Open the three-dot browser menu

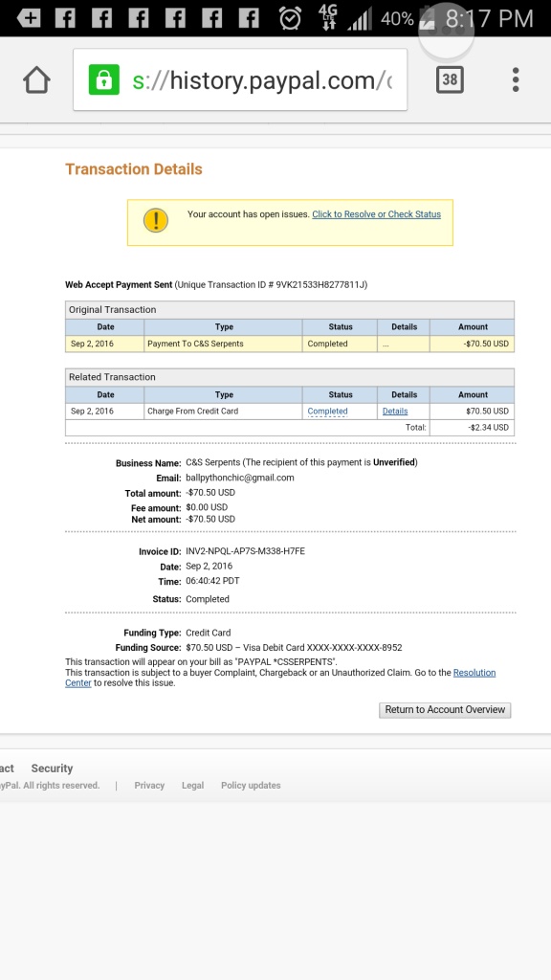[516, 80]
